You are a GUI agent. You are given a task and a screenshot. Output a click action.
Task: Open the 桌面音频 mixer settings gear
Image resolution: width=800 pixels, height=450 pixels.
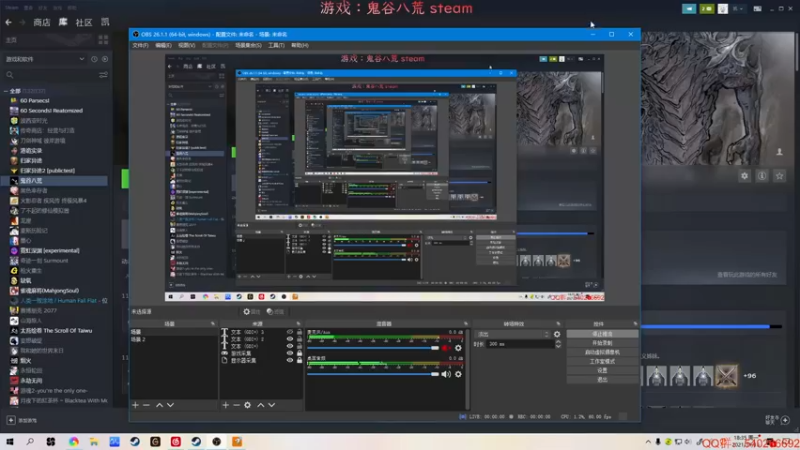tap(458, 374)
